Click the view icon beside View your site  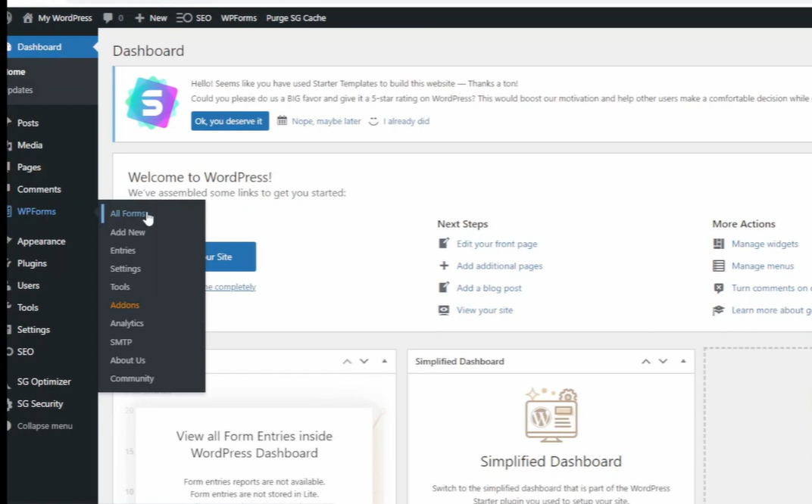pyautogui.click(x=444, y=310)
